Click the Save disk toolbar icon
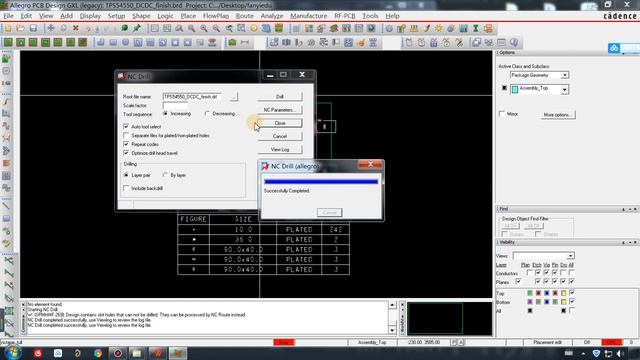 coord(33,29)
